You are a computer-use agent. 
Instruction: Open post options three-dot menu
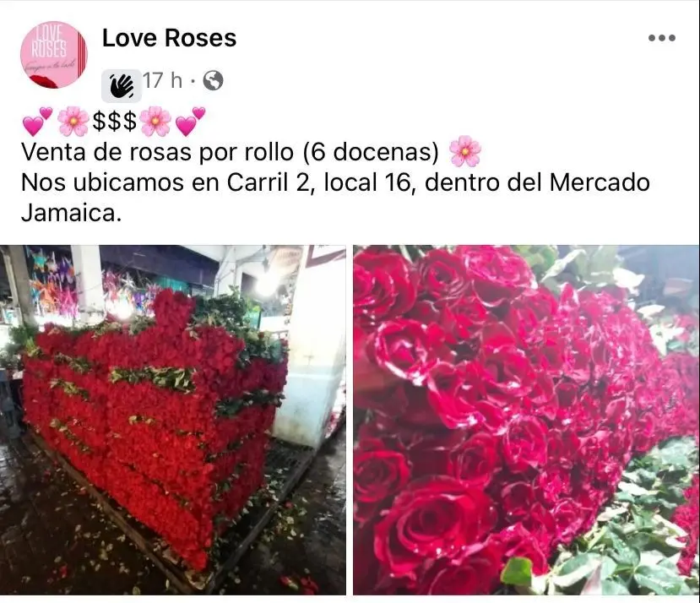coord(662,38)
